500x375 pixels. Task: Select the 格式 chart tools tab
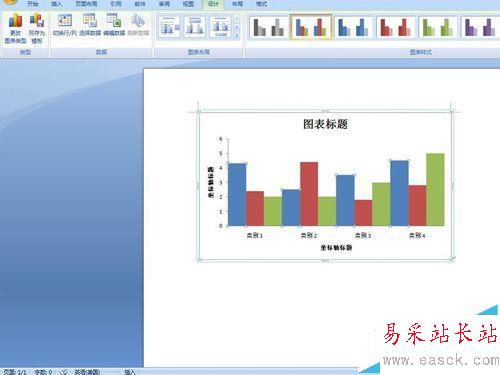click(x=261, y=4)
